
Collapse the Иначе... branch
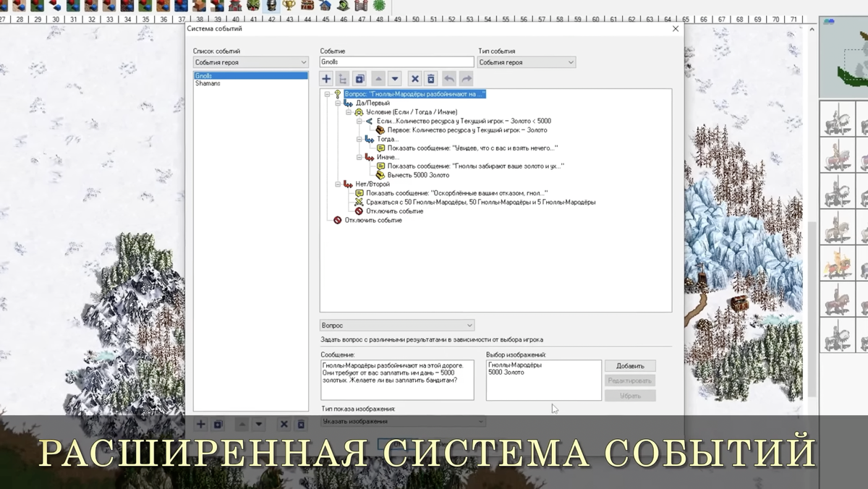click(359, 157)
